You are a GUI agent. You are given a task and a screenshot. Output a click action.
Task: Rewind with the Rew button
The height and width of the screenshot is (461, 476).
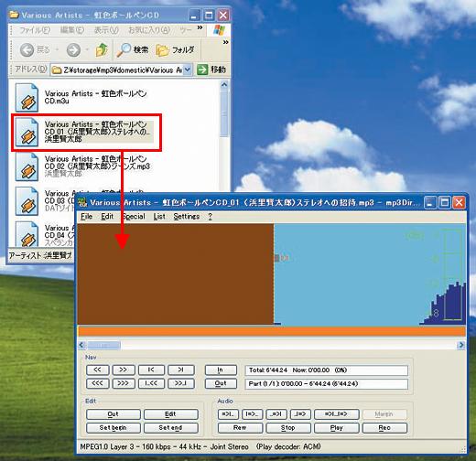[240, 428]
